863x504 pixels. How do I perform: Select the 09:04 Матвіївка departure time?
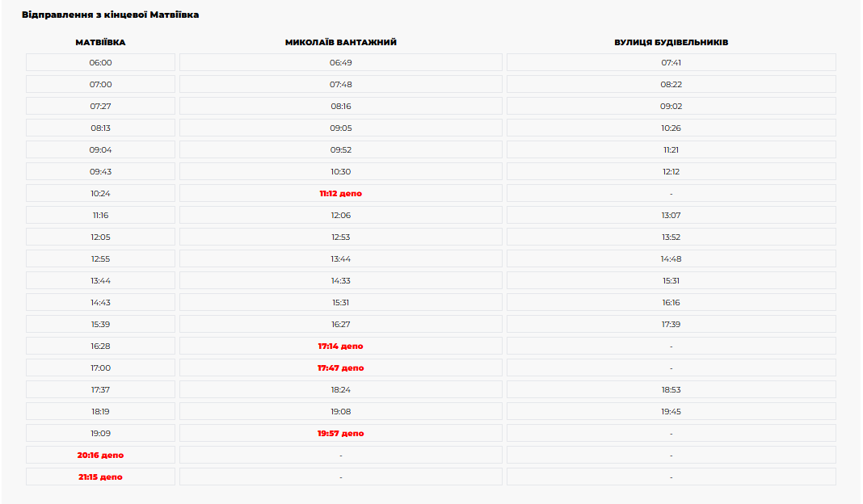100,149
